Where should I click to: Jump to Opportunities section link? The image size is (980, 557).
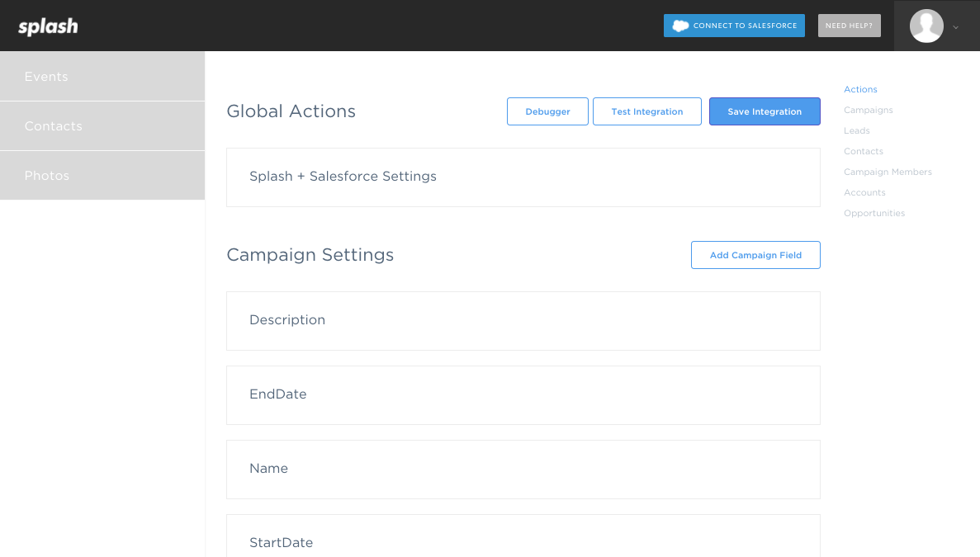tap(874, 213)
